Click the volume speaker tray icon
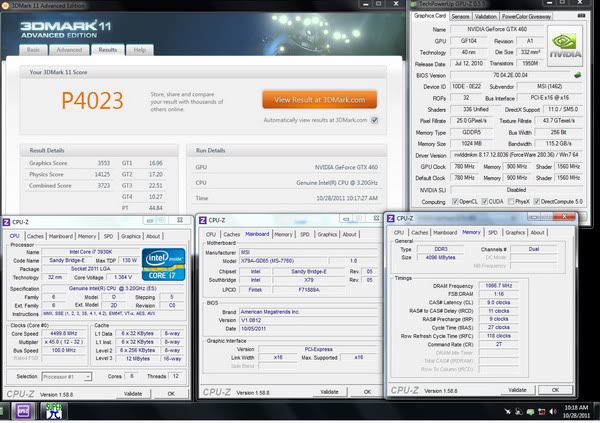Screen dimensions: 600x423 tap(553, 412)
